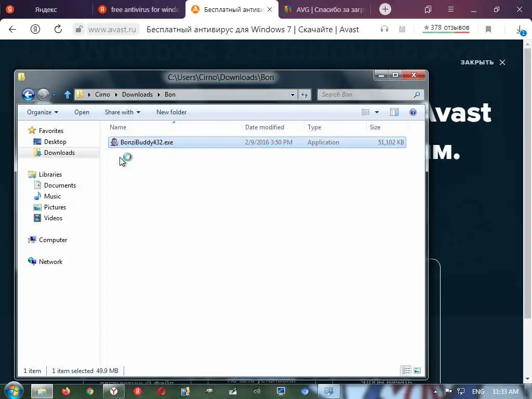Close the Бесплатный антивирус browser tab
Screen dimensions: 532x399
(x=270, y=9)
